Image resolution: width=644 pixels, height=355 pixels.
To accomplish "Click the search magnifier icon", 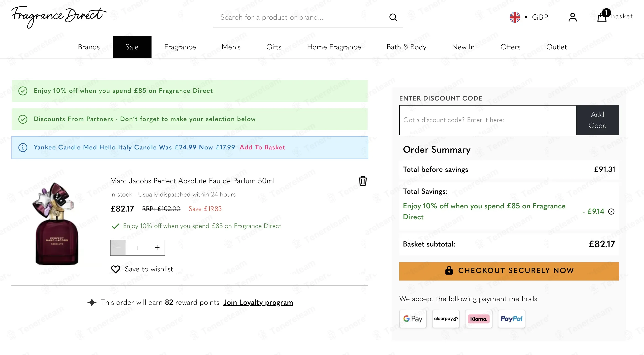I will (393, 17).
